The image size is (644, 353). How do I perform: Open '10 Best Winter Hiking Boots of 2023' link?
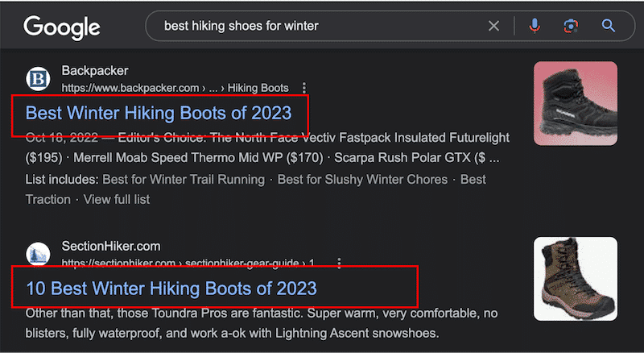pos(171,288)
